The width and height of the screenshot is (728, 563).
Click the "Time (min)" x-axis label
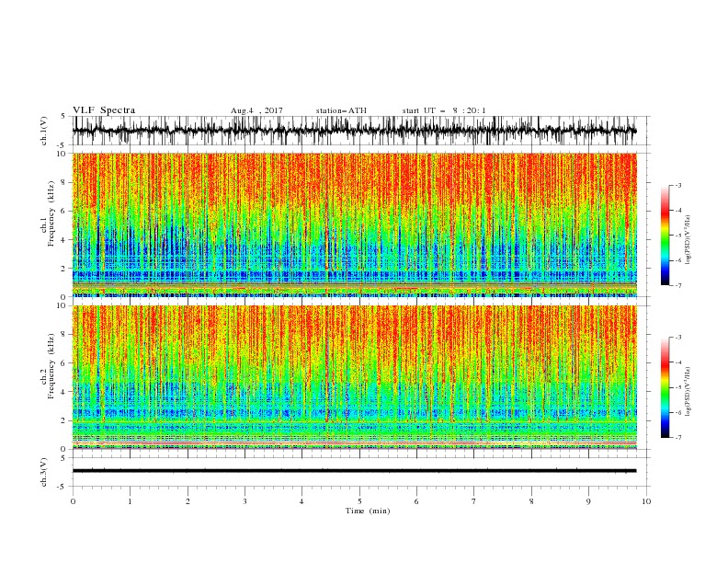click(368, 511)
